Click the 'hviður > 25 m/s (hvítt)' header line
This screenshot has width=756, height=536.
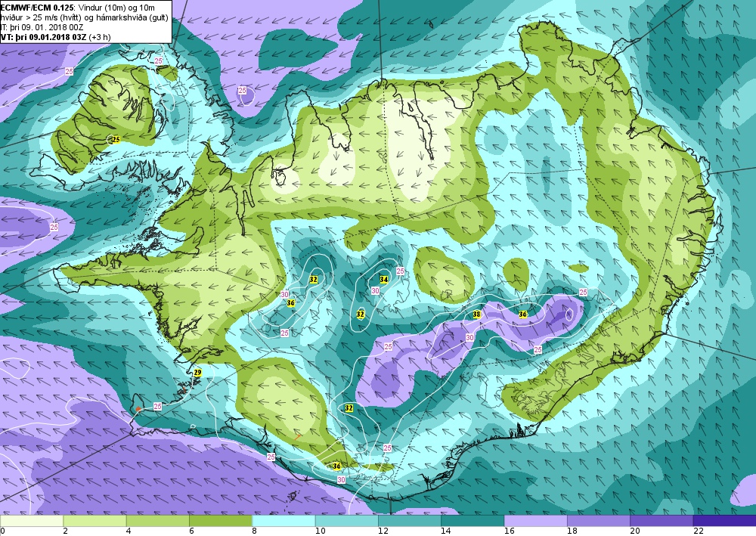click(85, 17)
